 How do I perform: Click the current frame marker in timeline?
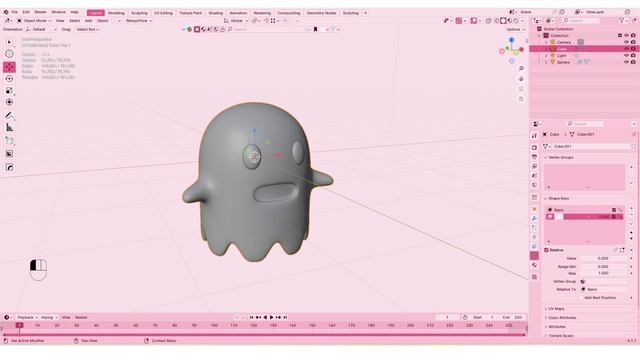(19, 325)
